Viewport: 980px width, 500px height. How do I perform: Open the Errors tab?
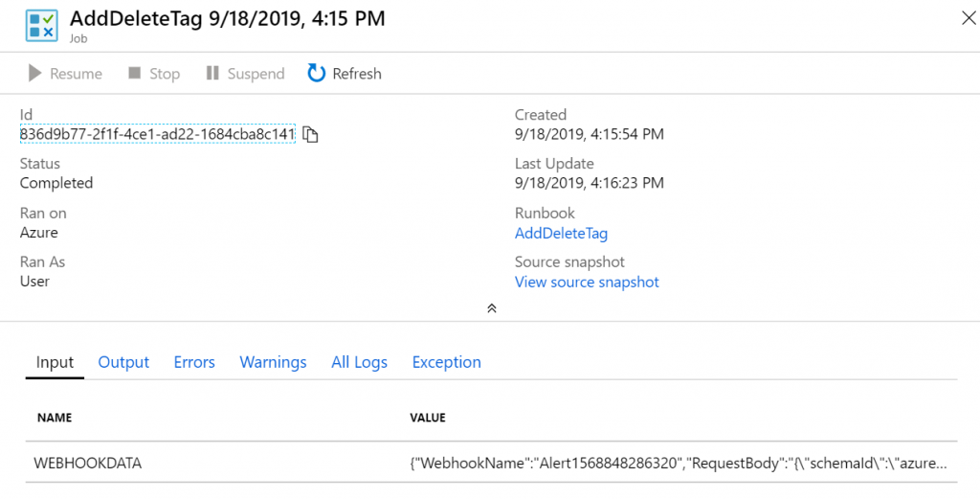(194, 362)
